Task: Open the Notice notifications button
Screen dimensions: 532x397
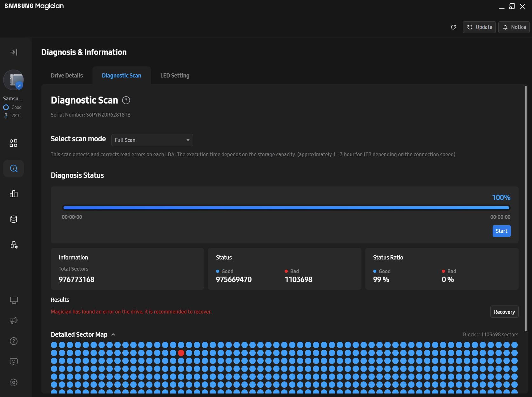Action: pyautogui.click(x=514, y=27)
